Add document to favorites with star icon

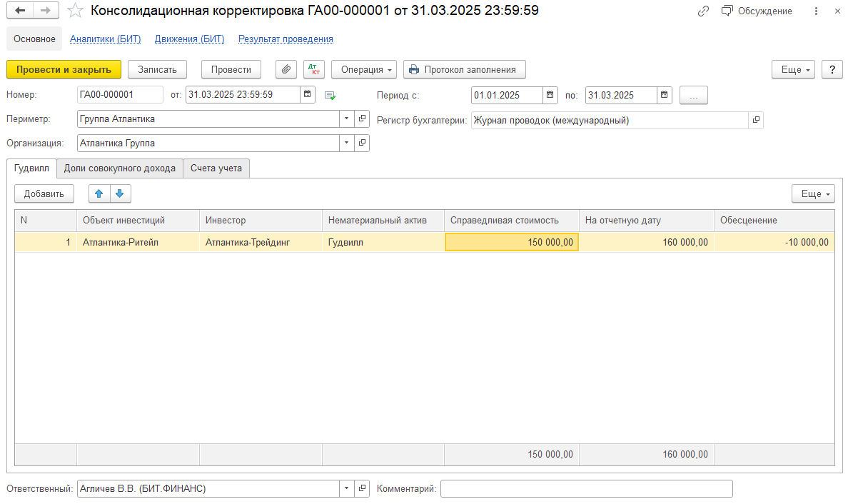point(75,11)
